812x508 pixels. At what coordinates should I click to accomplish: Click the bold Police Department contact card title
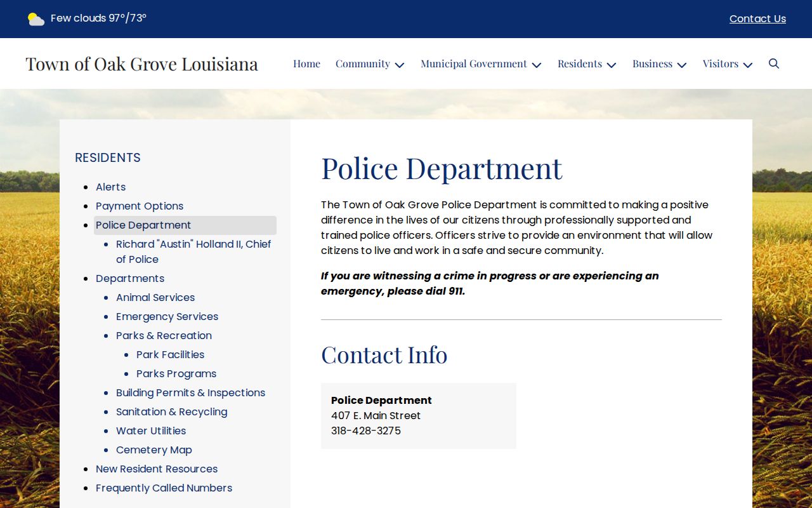pos(381,400)
